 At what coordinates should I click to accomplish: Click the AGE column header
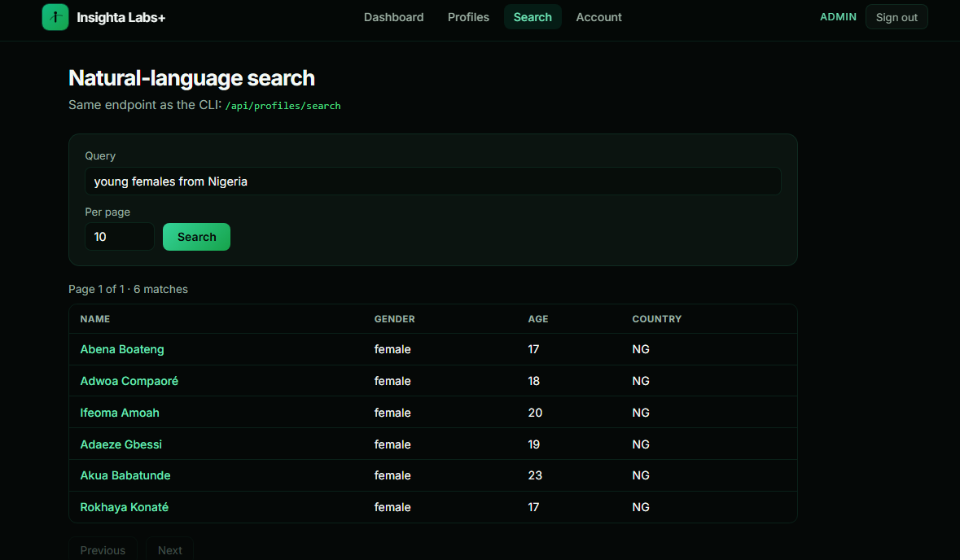(x=538, y=319)
